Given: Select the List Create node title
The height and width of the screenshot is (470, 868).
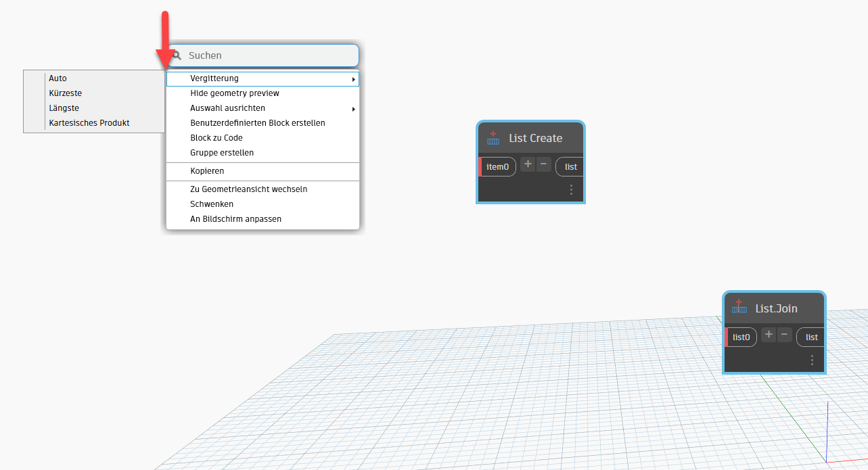Looking at the screenshot, I should click(x=536, y=138).
